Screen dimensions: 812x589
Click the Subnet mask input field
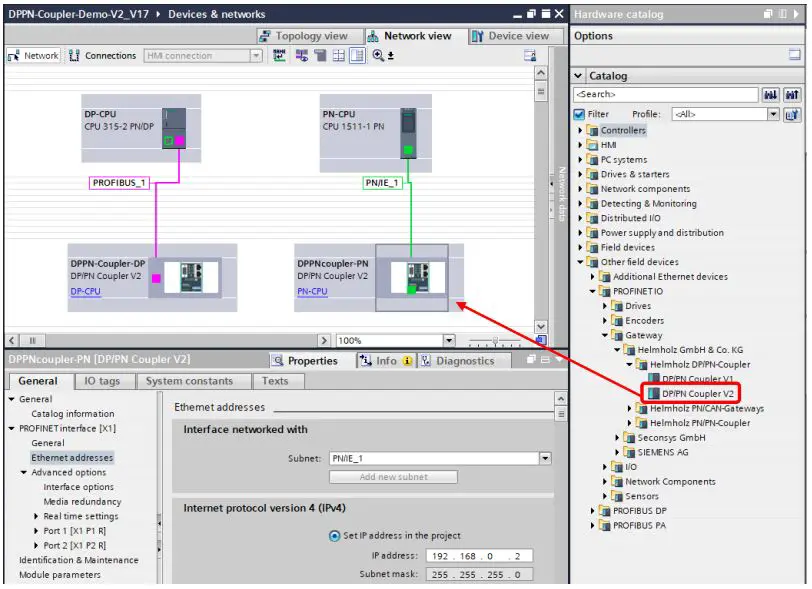pyautogui.click(x=479, y=574)
